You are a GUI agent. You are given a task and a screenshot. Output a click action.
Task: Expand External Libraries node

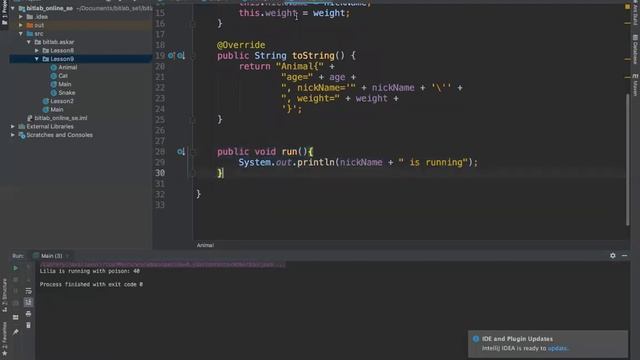click(x=13, y=127)
